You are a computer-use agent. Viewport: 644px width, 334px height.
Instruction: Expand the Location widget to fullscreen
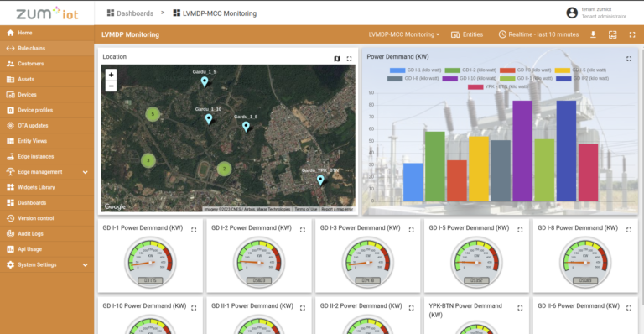pos(349,59)
